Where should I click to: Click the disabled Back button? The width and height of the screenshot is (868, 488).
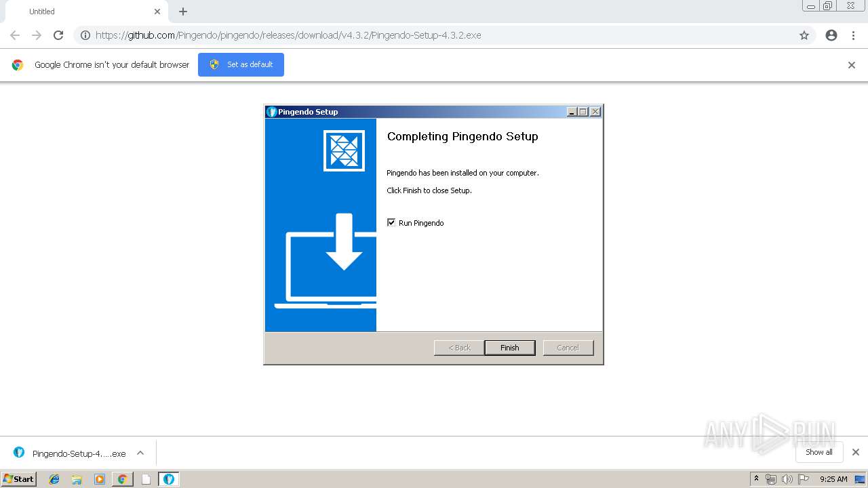(x=459, y=348)
